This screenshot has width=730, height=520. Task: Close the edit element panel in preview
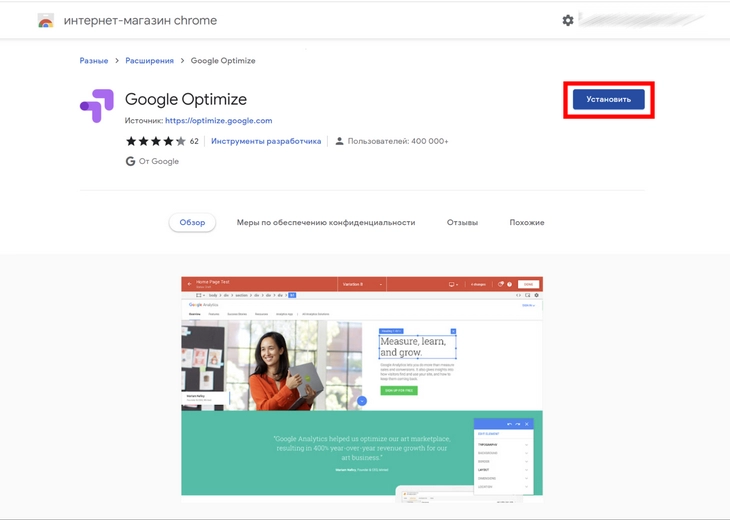527,424
